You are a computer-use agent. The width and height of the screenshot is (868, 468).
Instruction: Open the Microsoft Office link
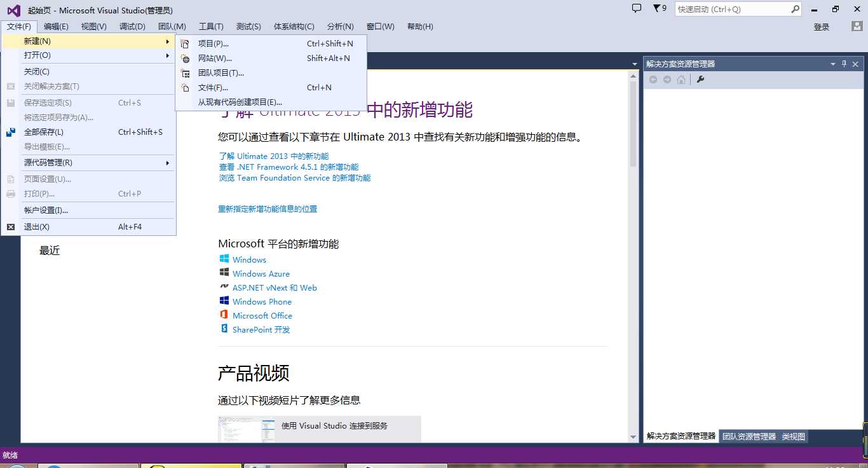pyautogui.click(x=262, y=316)
